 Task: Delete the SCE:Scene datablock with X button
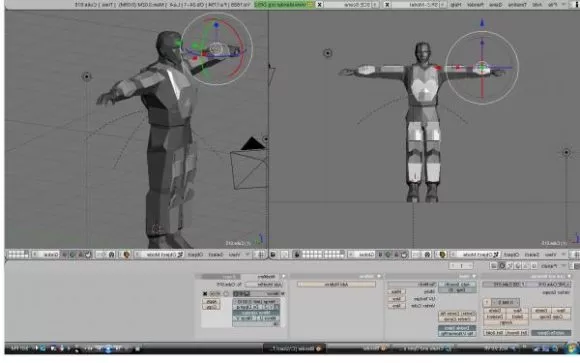point(319,4)
